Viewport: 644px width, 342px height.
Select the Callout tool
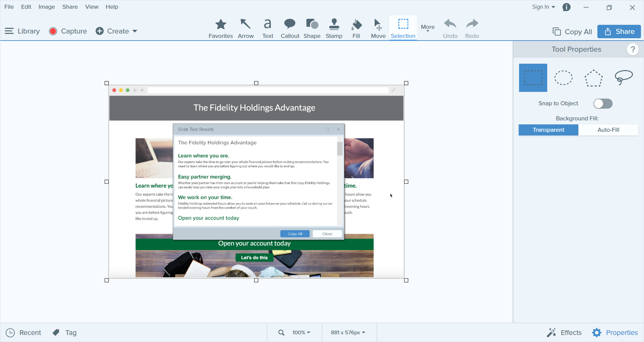click(290, 28)
